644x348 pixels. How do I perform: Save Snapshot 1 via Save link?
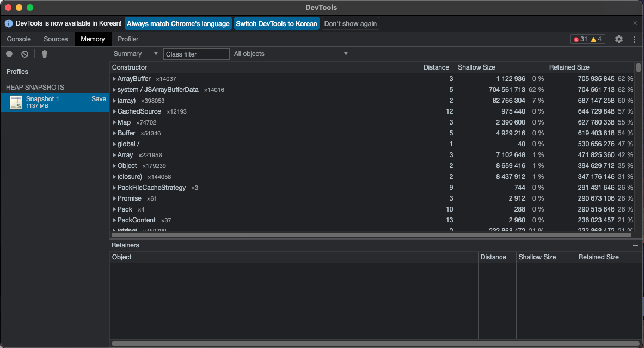point(99,99)
